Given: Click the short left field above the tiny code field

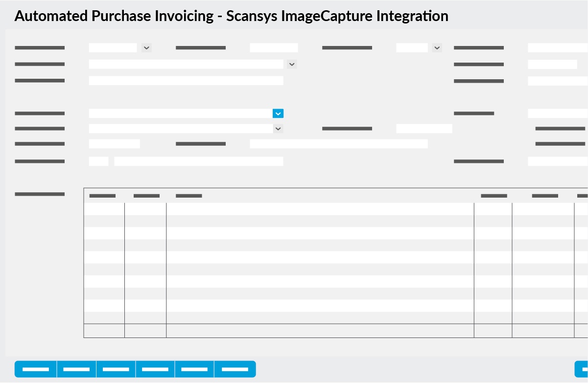Looking at the screenshot, I should pos(114,144).
